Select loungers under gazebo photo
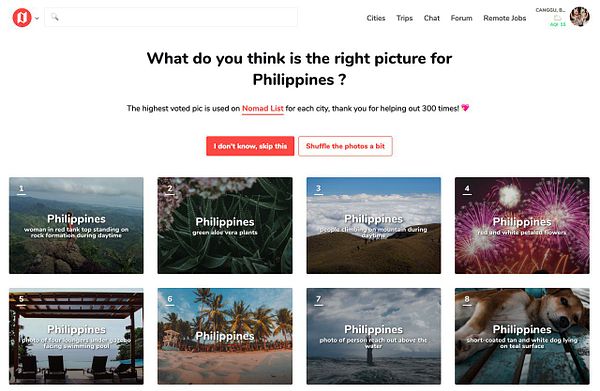Screen dimensions: 600x391 tap(76, 336)
